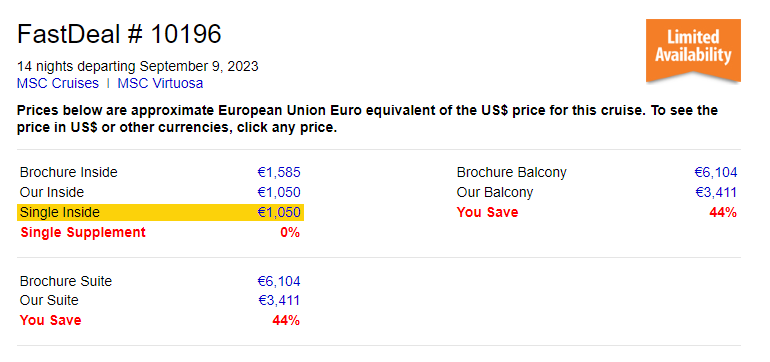Click the Single Supplement 0% value
Screen dimensions: 770x362
pos(290,232)
